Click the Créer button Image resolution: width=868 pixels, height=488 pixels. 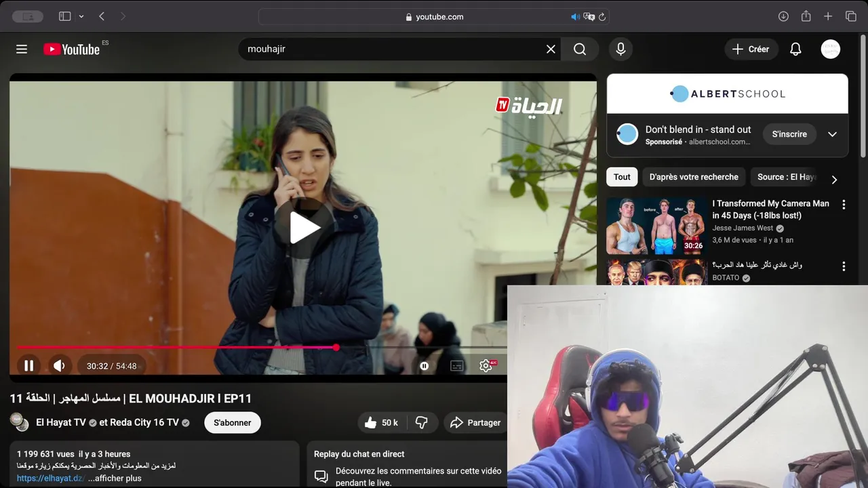click(751, 49)
